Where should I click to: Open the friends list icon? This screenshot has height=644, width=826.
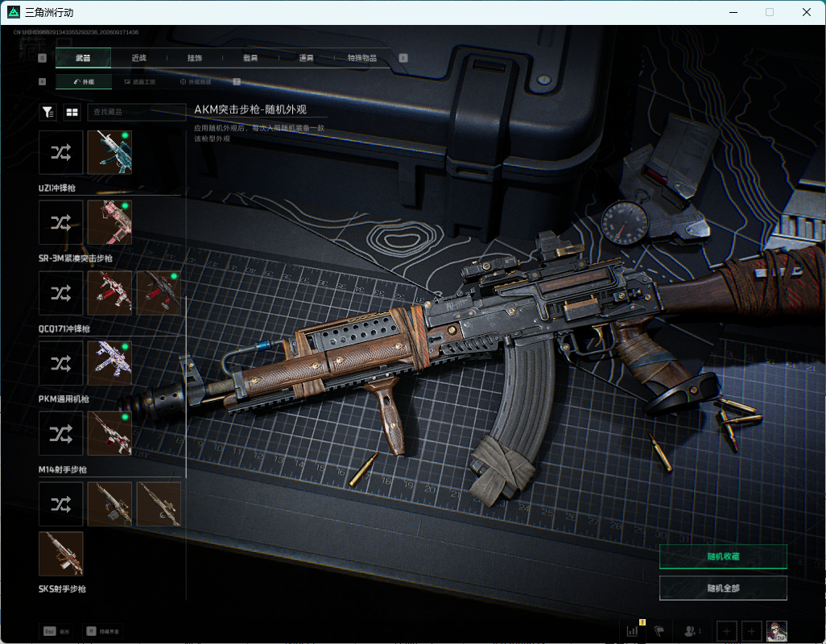(x=692, y=630)
